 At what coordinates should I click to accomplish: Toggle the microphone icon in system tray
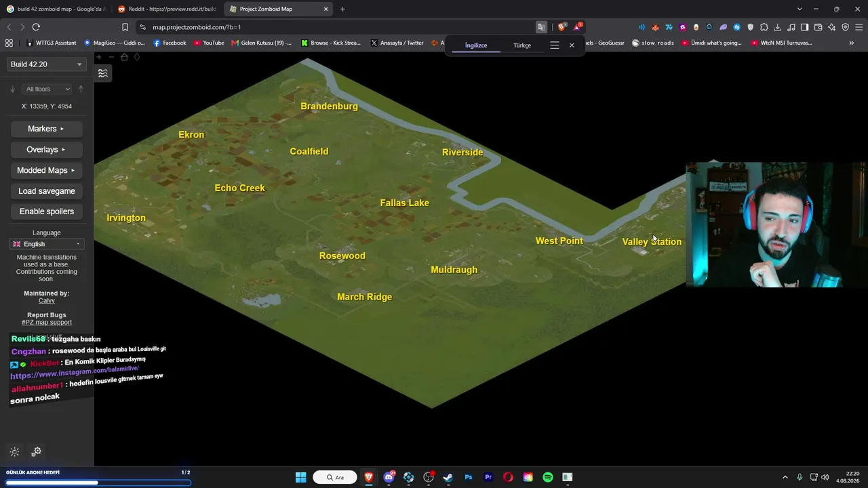[x=800, y=477]
